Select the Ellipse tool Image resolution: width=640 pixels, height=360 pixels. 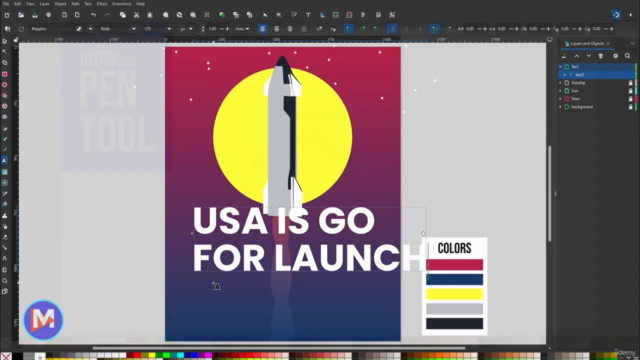click(4, 85)
